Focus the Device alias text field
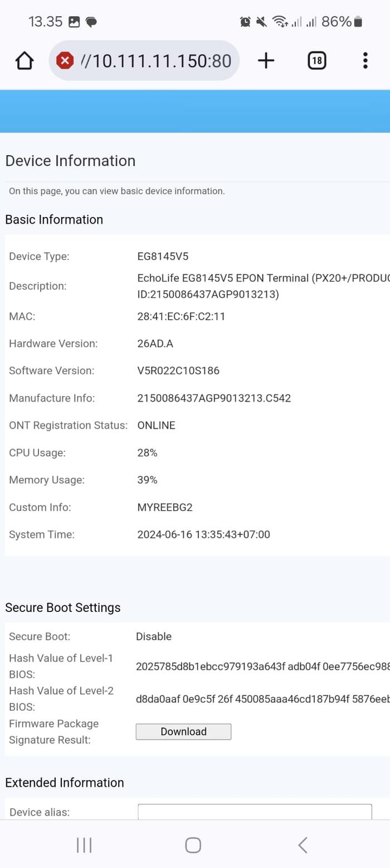 255,812
